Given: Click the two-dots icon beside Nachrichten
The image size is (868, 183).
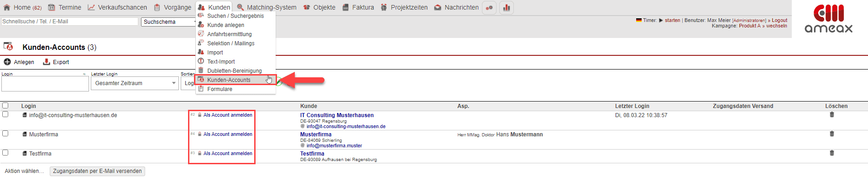Looking at the screenshot, I should (x=489, y=8).
